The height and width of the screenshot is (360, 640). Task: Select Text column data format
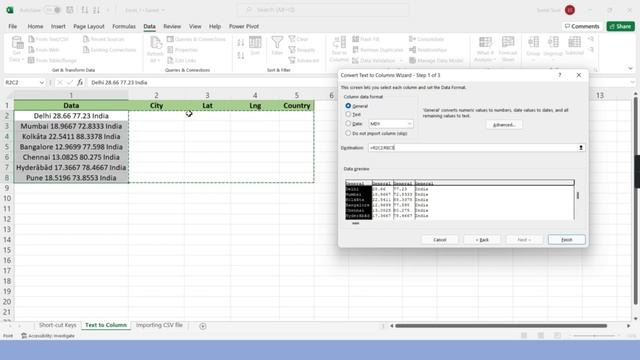coord(348,114)
